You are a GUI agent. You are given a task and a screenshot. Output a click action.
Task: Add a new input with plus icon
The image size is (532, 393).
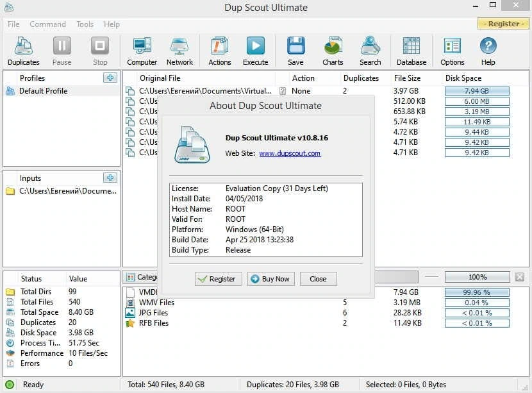(110, 178)
